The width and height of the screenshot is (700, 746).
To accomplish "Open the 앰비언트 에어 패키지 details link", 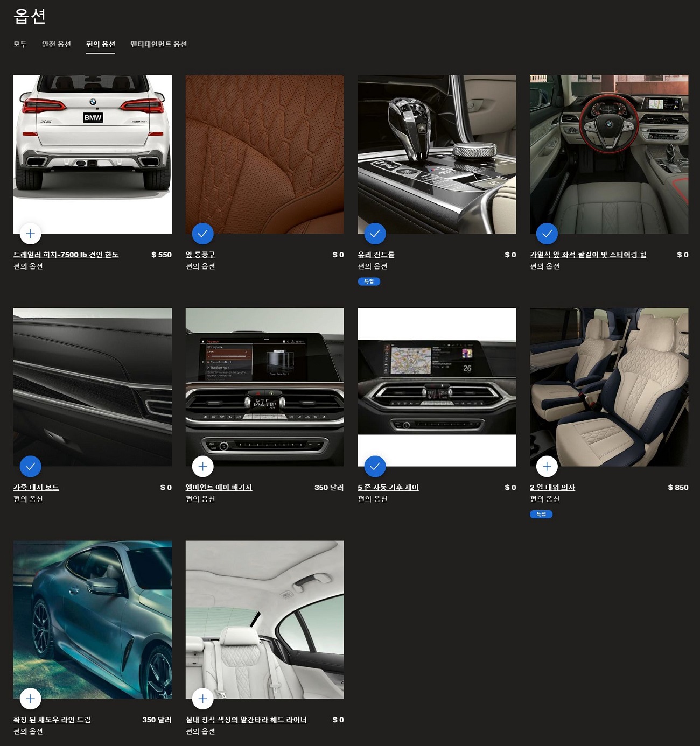I will [219, 487].
